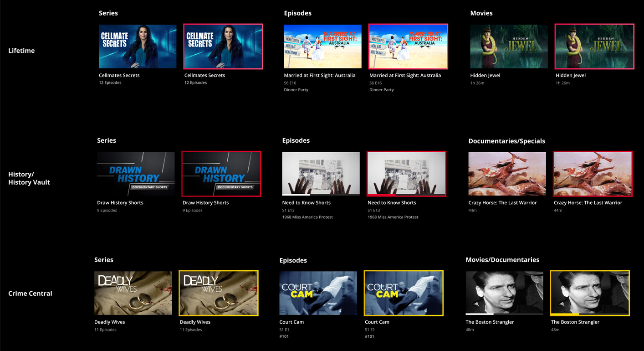Image resolution: width=644 pixels, height=351 pixels.
Task: Open the unbordered Hidden Jewel movie thumbnail
Action: click(509, 46)
